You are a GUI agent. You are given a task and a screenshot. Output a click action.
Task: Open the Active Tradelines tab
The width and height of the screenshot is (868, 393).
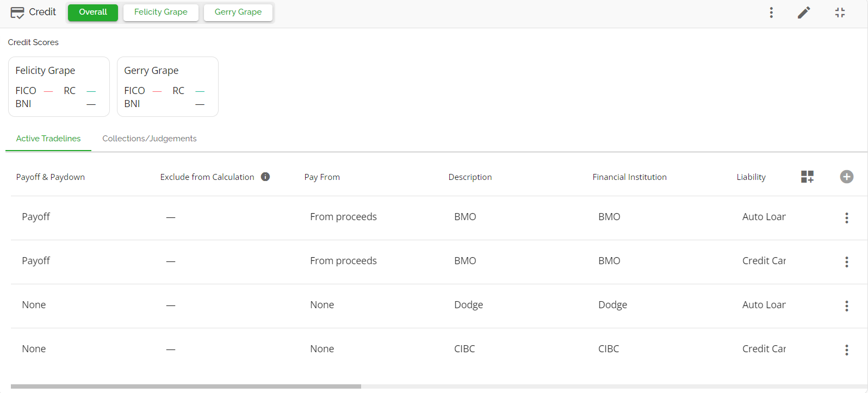[x=48, y=139]
